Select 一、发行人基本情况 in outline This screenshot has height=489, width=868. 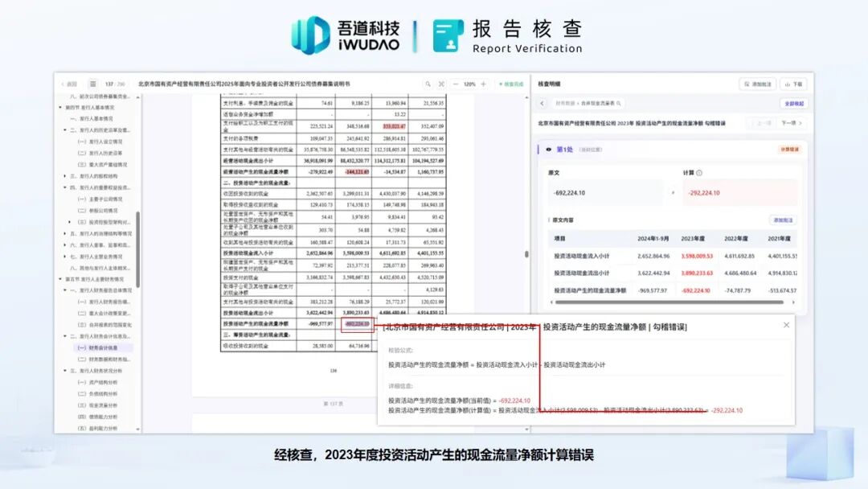coord(92,118)
